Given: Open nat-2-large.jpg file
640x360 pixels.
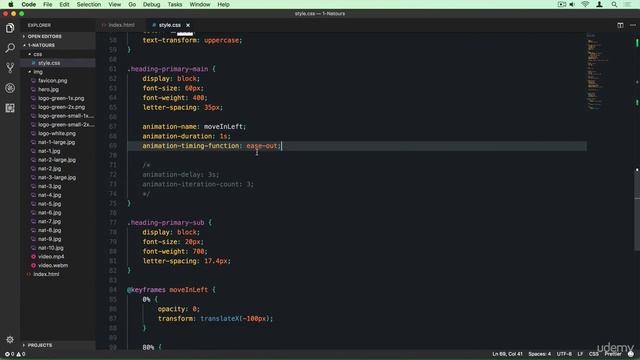Looking at the screenshot, I should [58, 160].
